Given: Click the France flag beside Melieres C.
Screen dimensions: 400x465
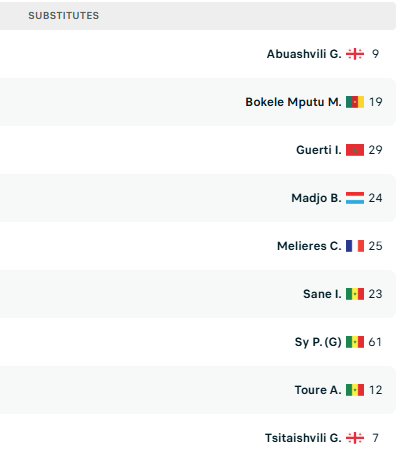Looking at the screenshot, I should [355, 246].
